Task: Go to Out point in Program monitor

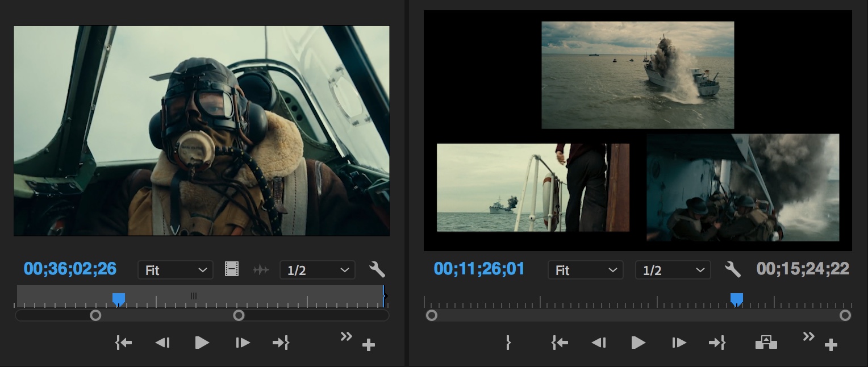Action: [717, 343]
